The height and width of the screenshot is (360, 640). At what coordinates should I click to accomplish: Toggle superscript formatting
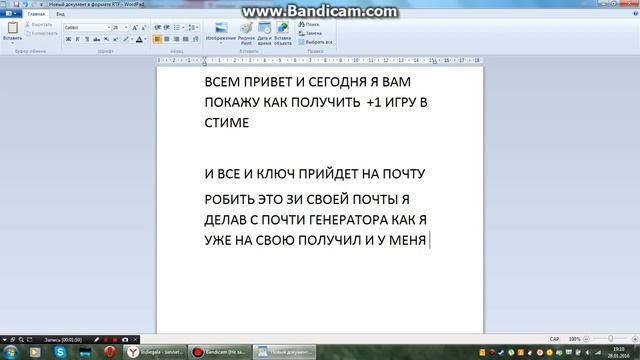click(x=116, y=39)
